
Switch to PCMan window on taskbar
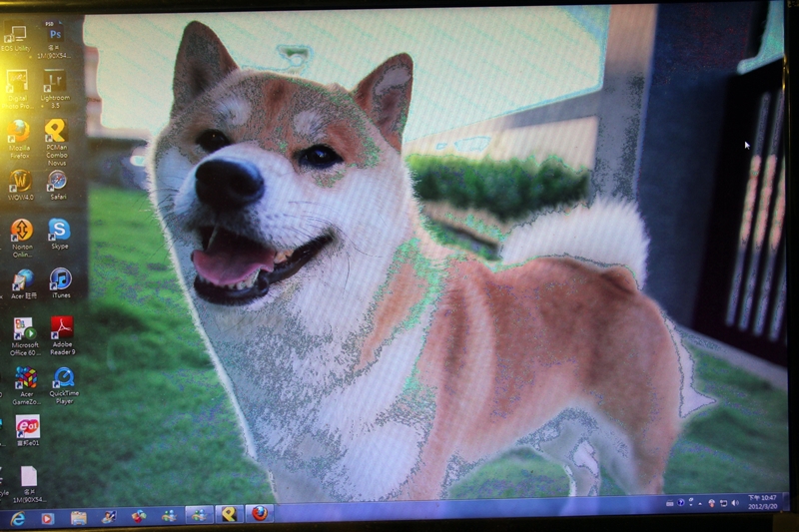(x=230, y=514)
